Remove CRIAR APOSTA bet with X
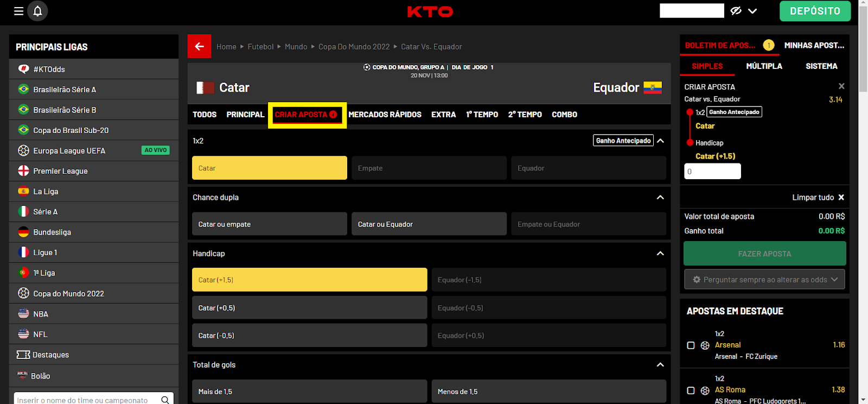Image resolution: width=868 pixels, height=404 pixels. point(841,86)
